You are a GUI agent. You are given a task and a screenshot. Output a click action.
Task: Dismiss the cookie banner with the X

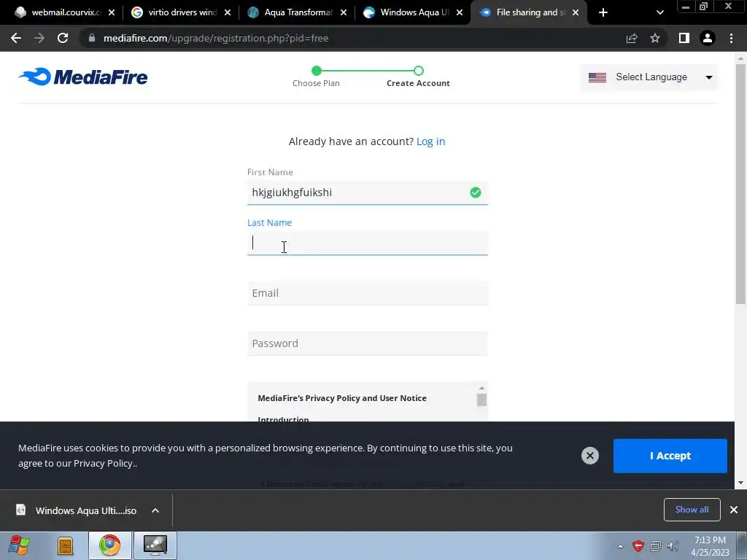pyautogui.click(x=589, y=456)
